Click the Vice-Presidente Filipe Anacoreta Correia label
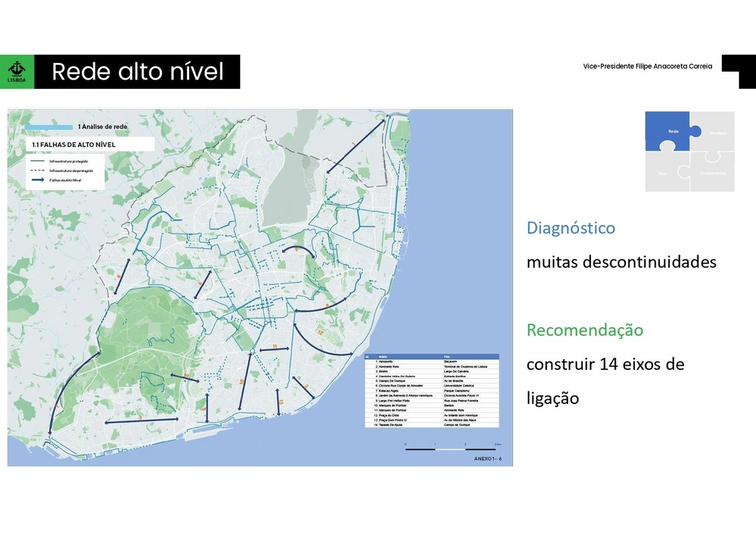The height and width of the screenshot is (535, 756). pos(647,66)
